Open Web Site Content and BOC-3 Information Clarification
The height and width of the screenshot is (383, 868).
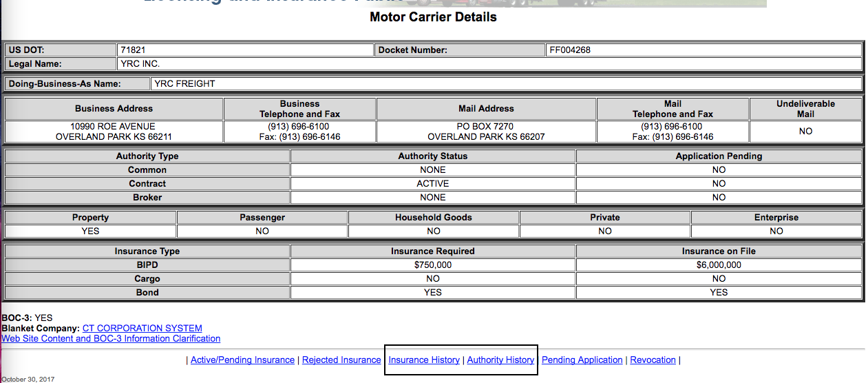coord(112,339)
